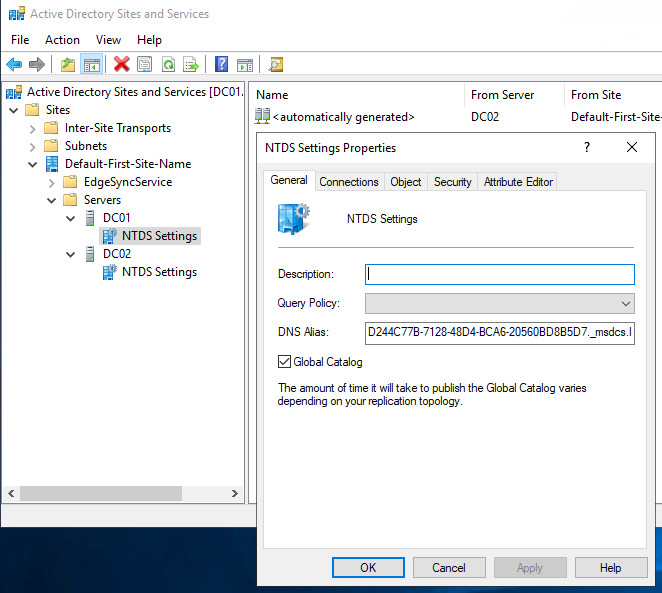Image resolution: width=662 pixels, height=593 pixels.
Task: Click the red Delete X icon
Action: [122, 65]
